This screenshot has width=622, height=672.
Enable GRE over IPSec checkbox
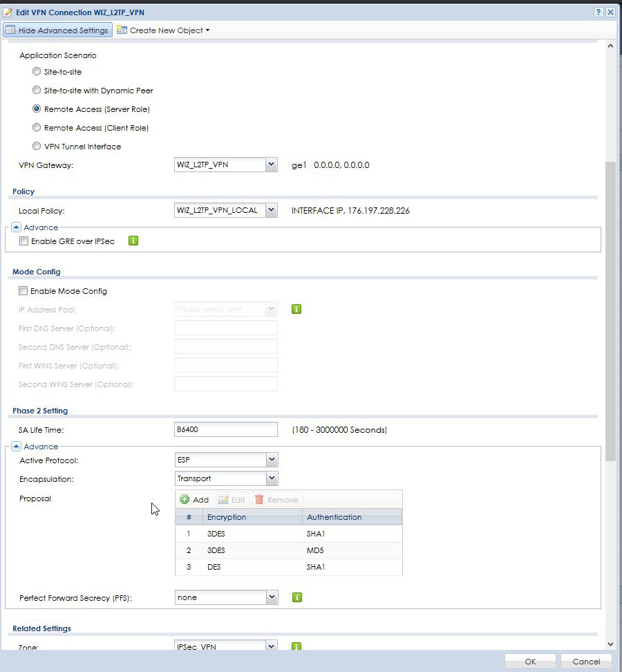24,241
